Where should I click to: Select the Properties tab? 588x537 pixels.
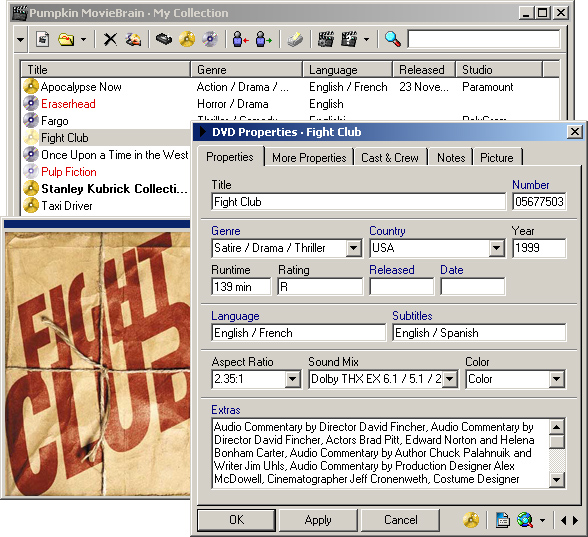pos(230,157)
